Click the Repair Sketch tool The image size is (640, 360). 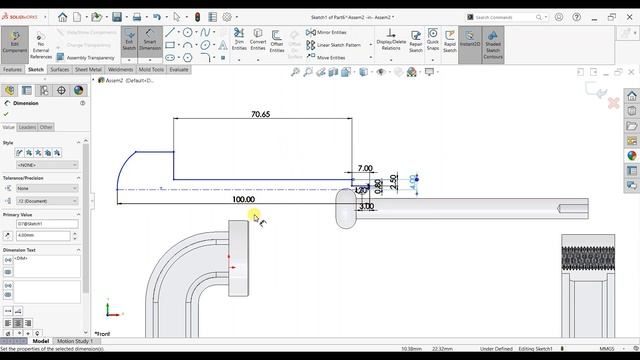click(x=416, y=41)
